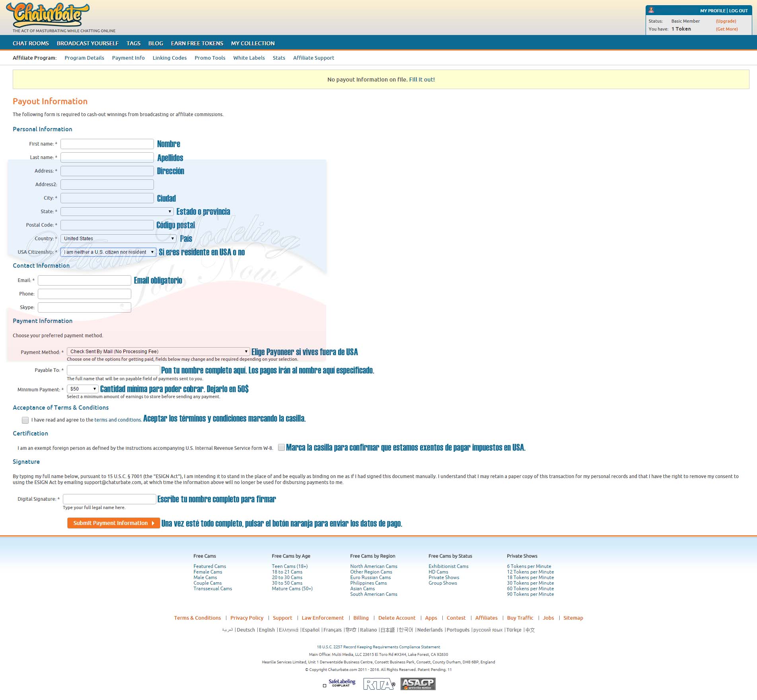
Task: Select EARN FREE TOKENS in navigation
Action: pos(197,43)
